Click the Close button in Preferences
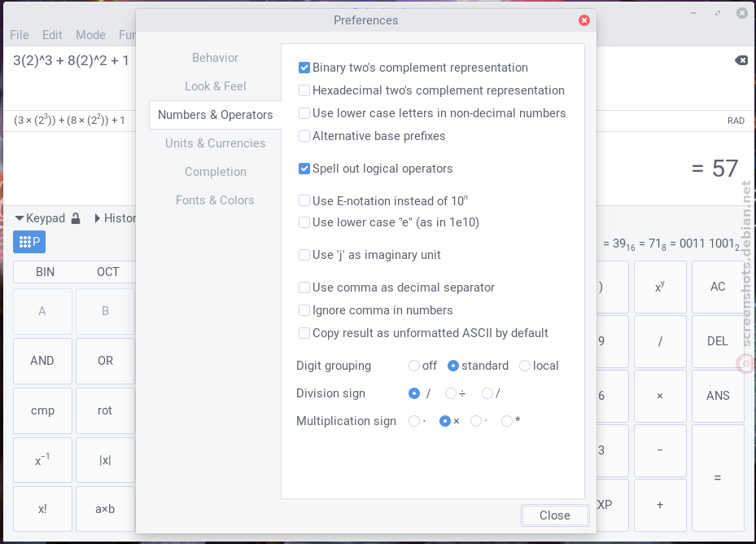The width and height of the screenshot is (756, 544). click(x=555, y=515)
